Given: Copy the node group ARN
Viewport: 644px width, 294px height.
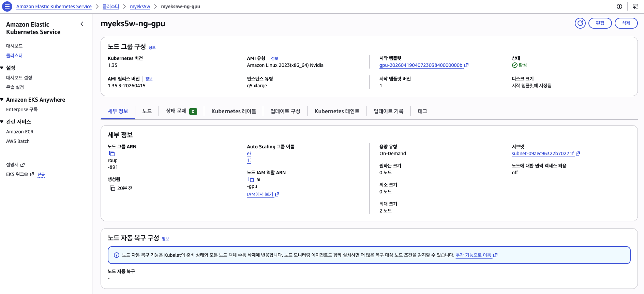Looking at the screenshot, I should 112,153.
